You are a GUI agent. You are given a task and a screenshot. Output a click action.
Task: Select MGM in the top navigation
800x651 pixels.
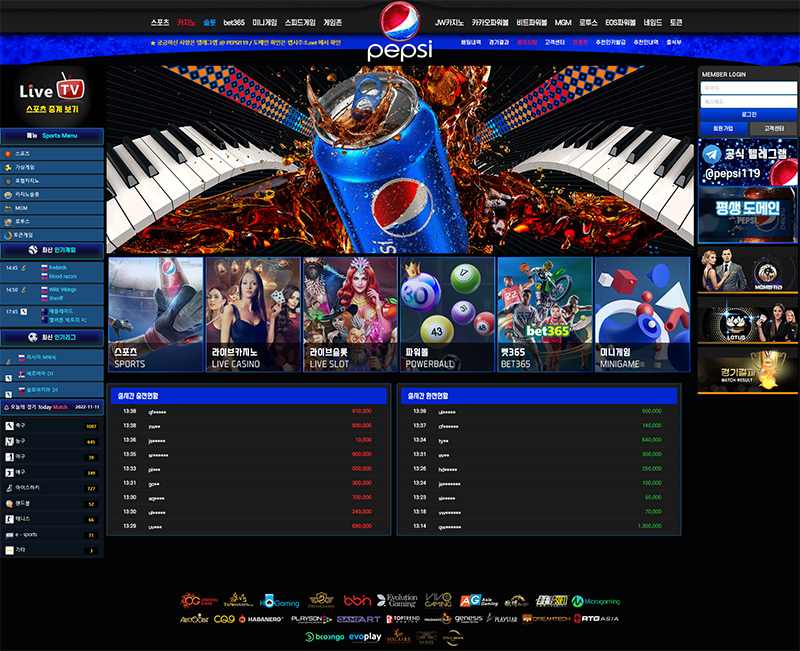pyautogui.click(x=563, y=22)
